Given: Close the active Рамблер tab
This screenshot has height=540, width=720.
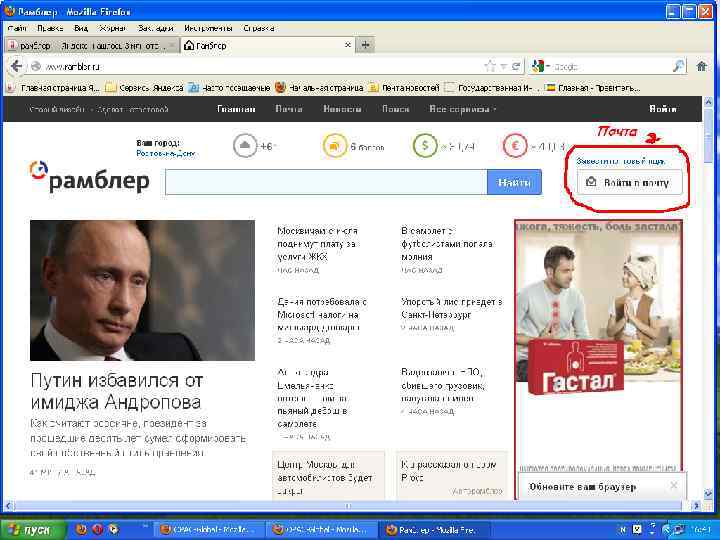Looking at the screenshot, I should (x=348, y=45).
